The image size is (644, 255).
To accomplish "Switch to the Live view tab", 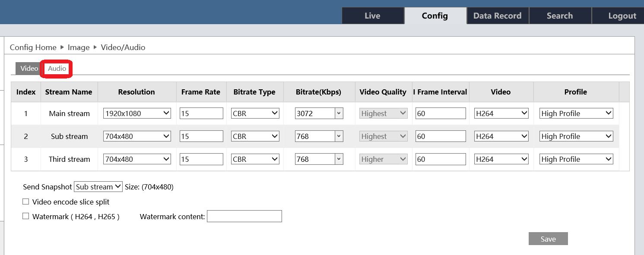I will click(372, 16).
